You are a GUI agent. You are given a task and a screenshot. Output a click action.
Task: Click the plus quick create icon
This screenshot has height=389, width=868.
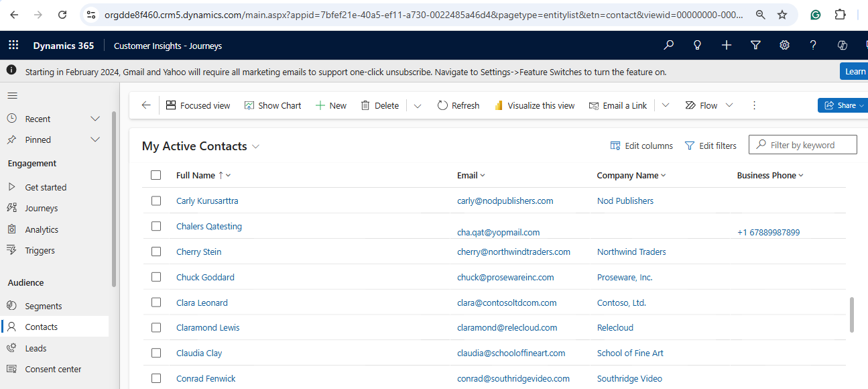pos(727,46)
